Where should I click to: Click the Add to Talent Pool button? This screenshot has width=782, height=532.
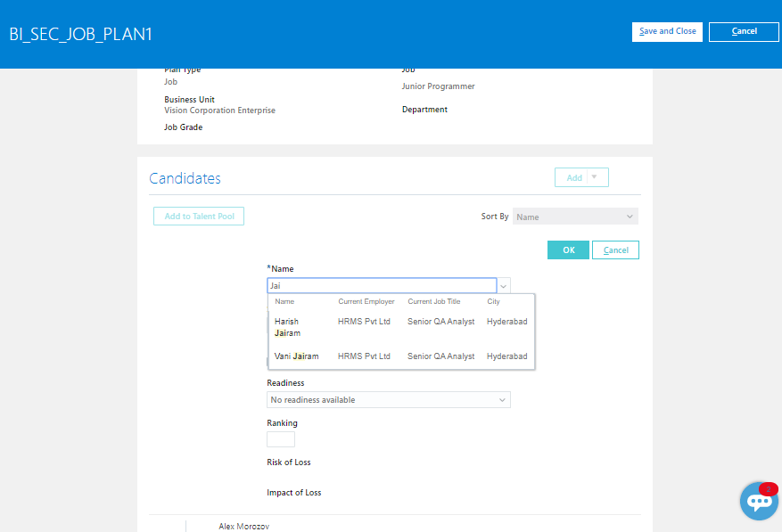pos(198,216)
